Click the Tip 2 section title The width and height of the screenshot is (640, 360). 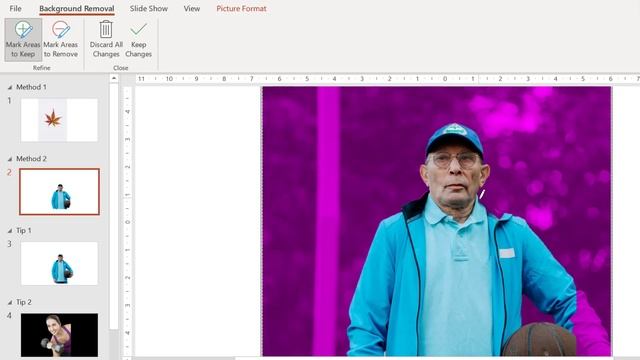[x=24, y=302]
